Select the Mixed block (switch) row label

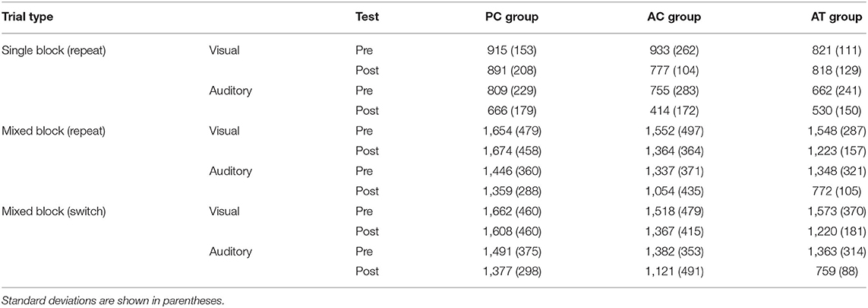tap(46, 211)
